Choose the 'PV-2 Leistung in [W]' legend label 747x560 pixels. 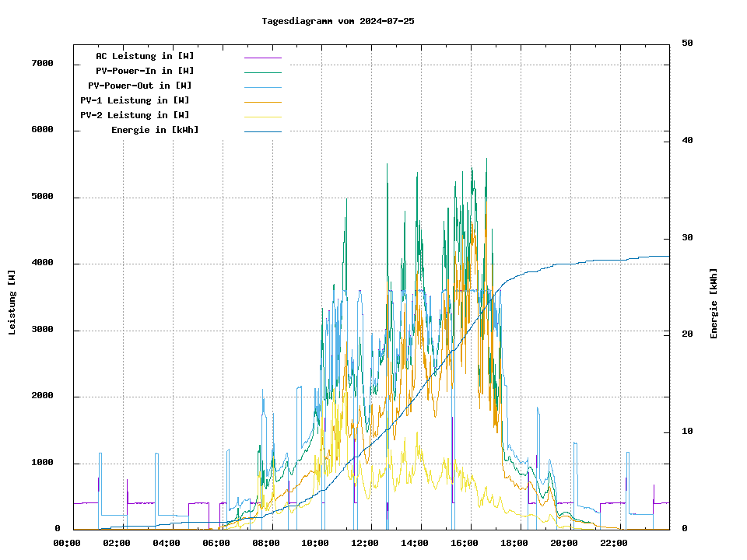point(135,115)
